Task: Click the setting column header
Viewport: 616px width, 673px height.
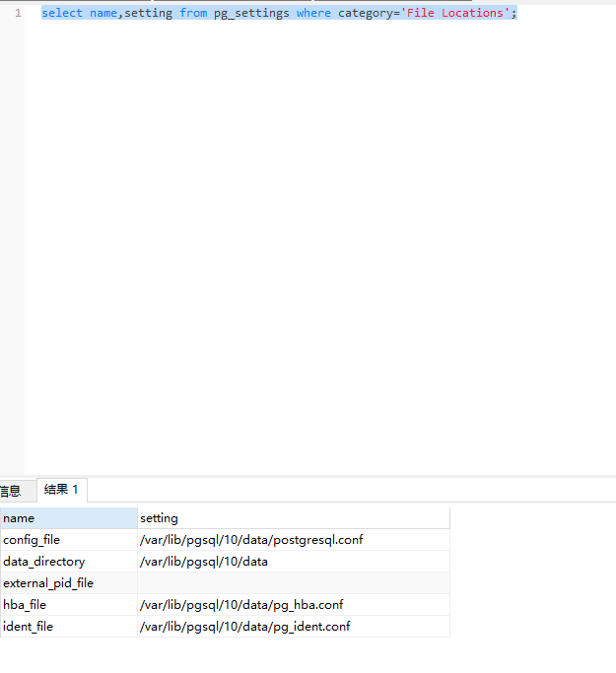Action: pos(294,518)
